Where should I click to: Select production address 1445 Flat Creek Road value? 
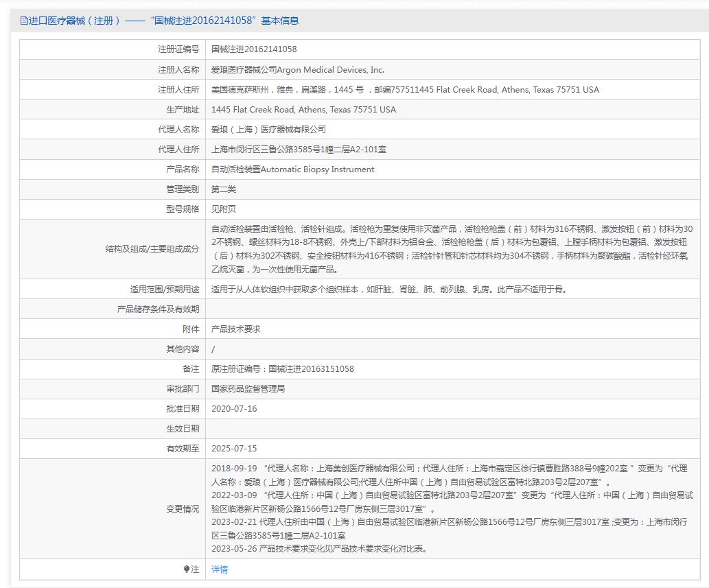point(303,109)
